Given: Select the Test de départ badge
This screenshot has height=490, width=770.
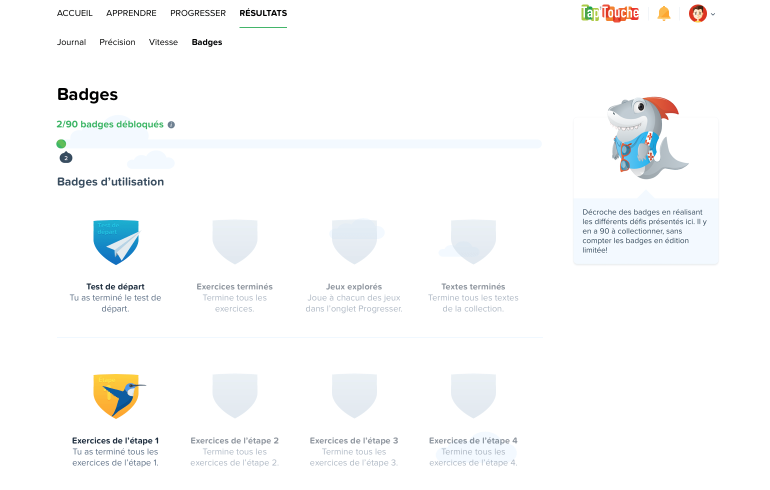Looking at the screenshot, I should 115,242.
